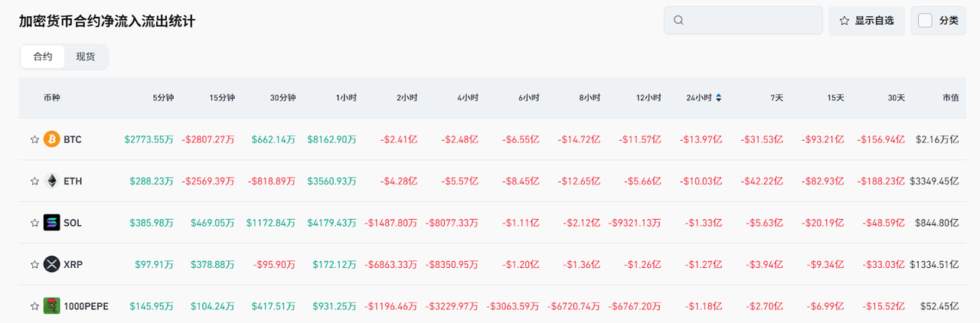This screenshot has height=323, width=980.
Task: Star ETH as a favorite
Action: (34, 181)
